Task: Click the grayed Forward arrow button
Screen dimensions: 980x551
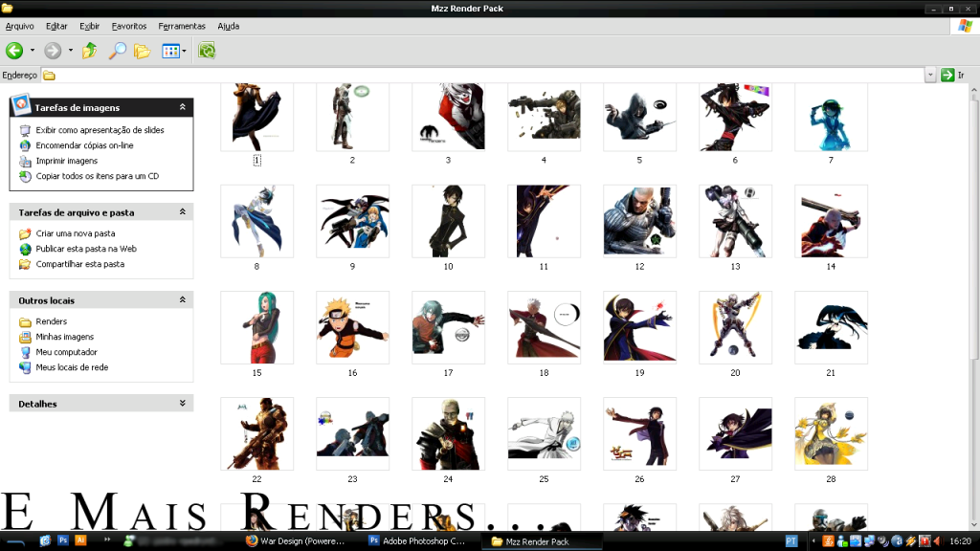Action: [x=53, y=51]
